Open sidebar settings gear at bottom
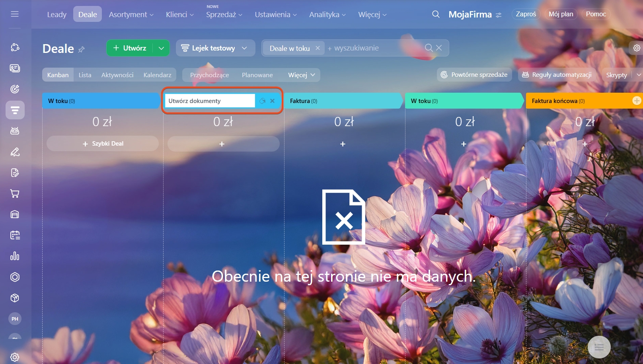The width and height of the screenshot is (643, 364). [15, 357]
